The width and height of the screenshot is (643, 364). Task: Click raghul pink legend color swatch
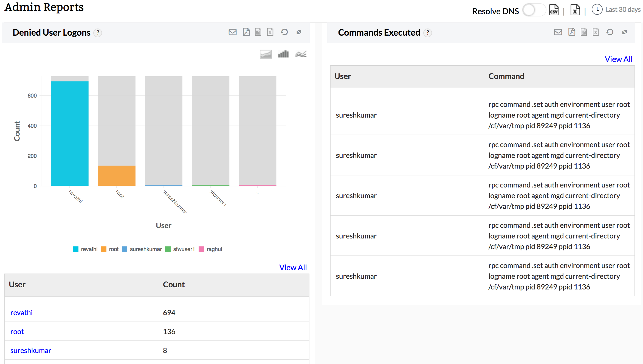tap(201, 249)
